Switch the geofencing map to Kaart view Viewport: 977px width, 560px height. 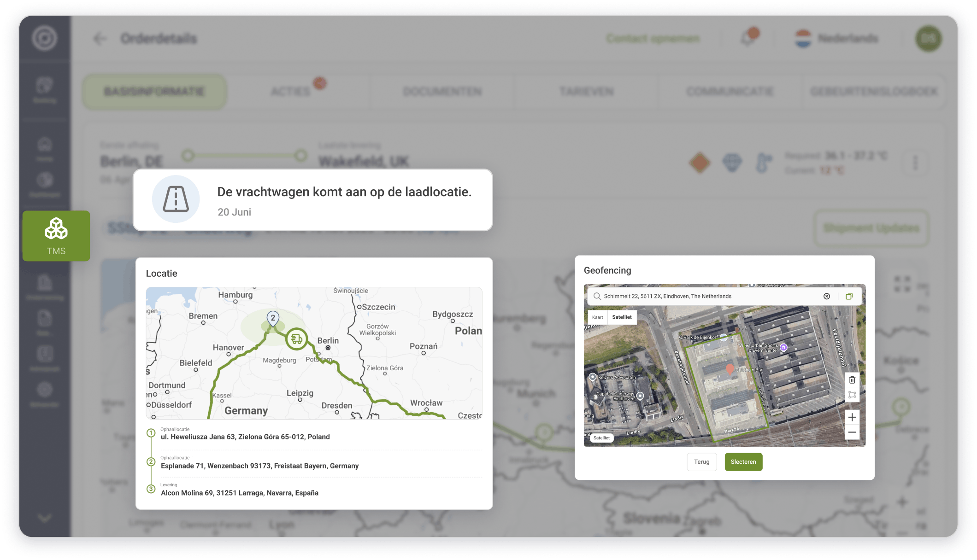point(598,317)
